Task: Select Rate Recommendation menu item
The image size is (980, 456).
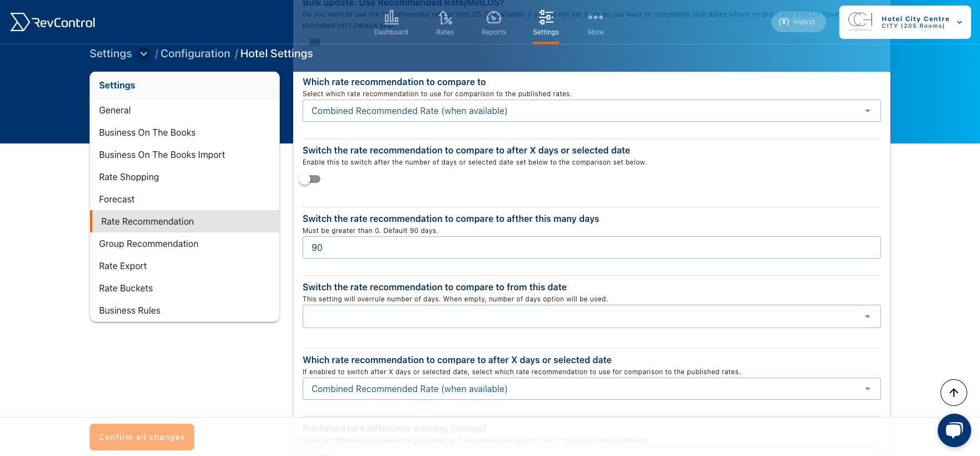Action: coord(185,221)
